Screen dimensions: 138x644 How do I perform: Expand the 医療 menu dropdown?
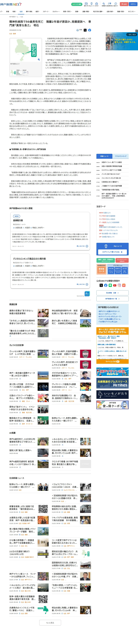tap(77, 11)
